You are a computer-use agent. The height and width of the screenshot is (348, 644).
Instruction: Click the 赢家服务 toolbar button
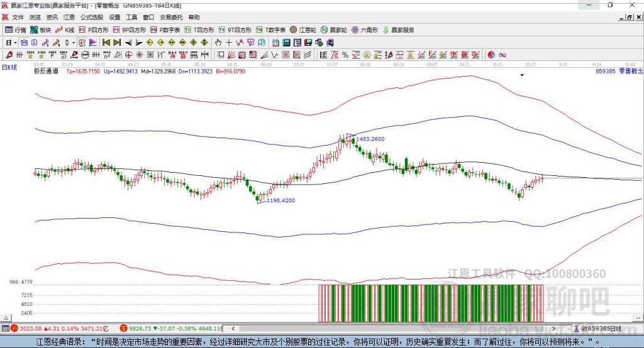tap(398, 30)
